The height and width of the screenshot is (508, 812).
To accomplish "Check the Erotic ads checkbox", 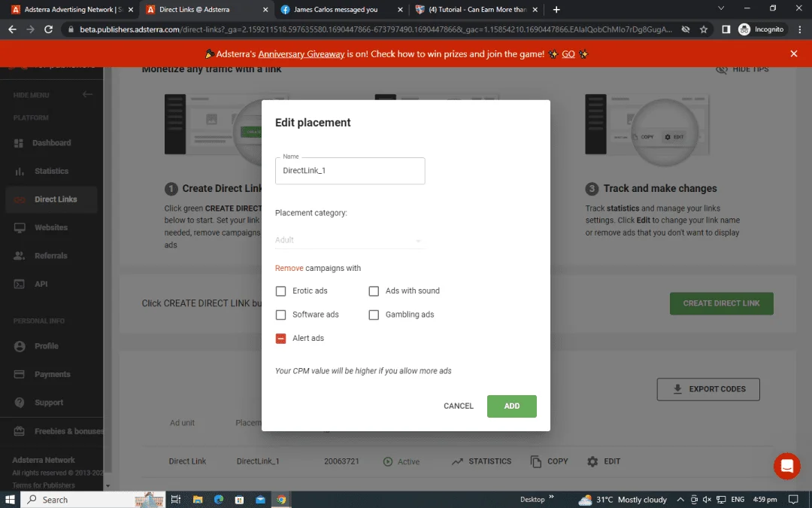I will point(280,291).
